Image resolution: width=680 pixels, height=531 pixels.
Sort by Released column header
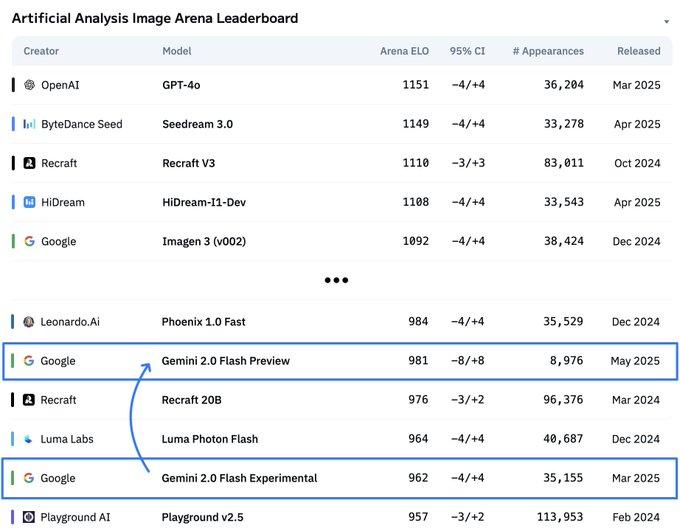[638, 51]
